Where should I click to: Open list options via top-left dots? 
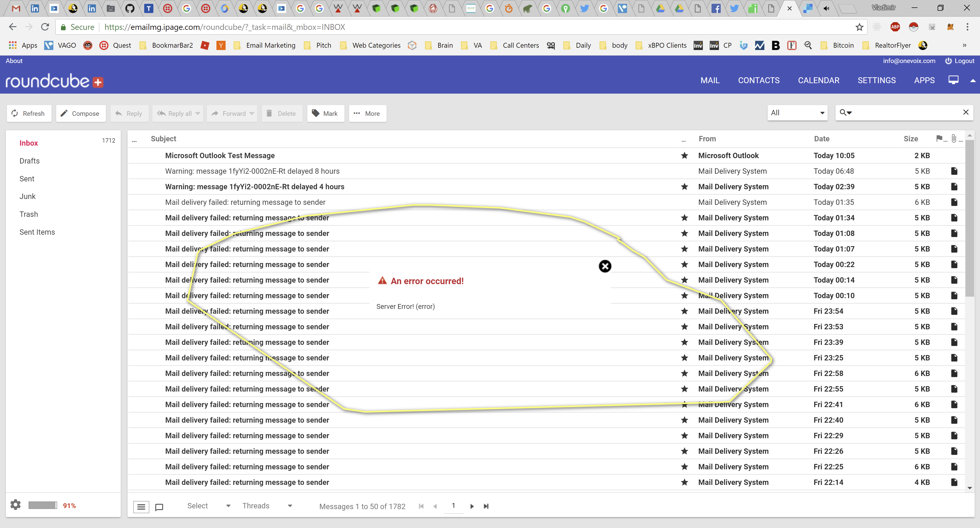[134, 141]
